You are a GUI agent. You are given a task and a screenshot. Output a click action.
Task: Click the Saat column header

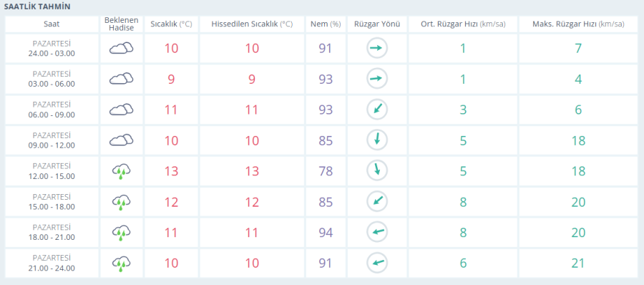[52, 24]
